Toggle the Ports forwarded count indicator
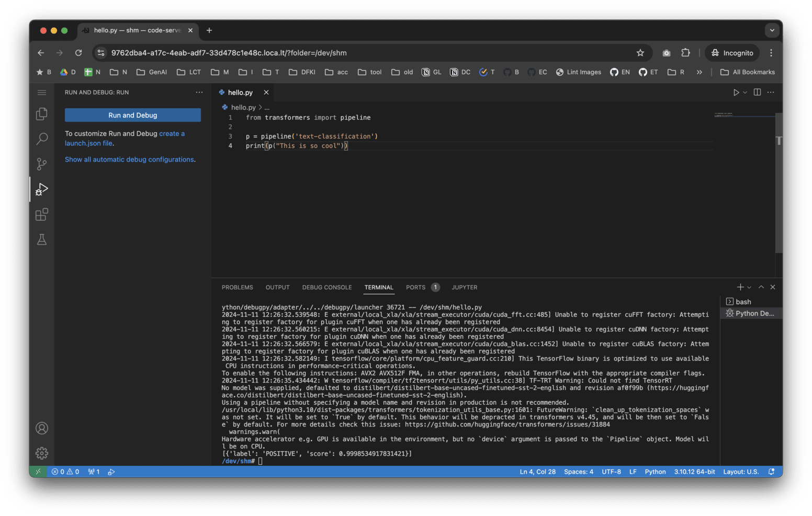This screenshot has width=812, height=516. point(93,472)
